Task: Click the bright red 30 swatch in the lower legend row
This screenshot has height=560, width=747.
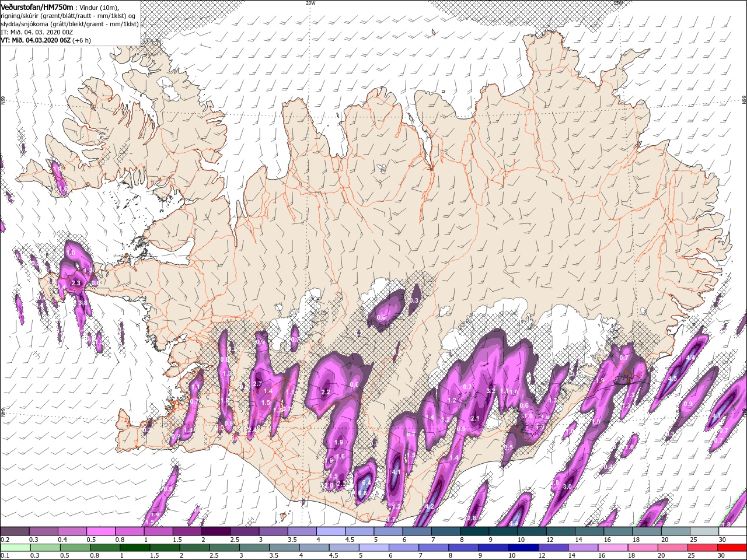Action: click(733, 548)
